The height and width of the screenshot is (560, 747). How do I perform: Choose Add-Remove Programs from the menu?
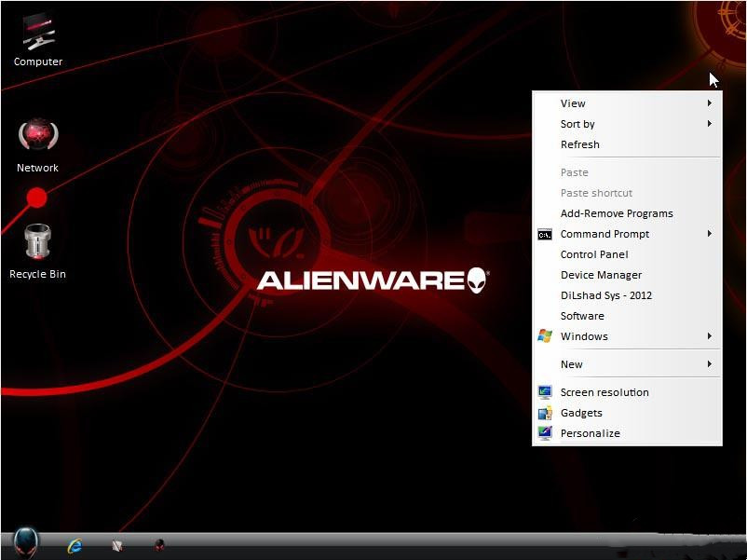point(627,213)
